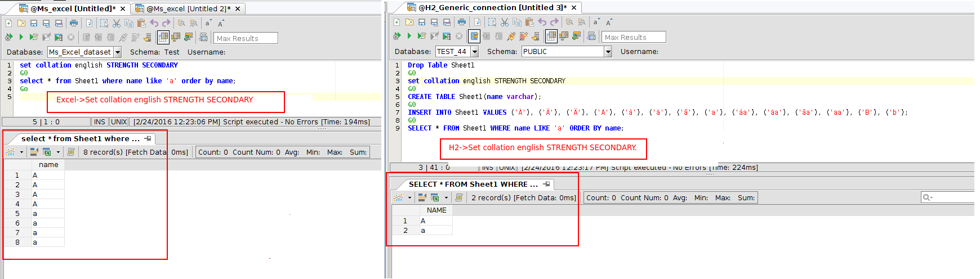The width and height of the screenshot is (980, 279).
Task: Close @Ms_excel [Untitled 2]* tab
Action: pyautogui.click(x=238, y=8)
